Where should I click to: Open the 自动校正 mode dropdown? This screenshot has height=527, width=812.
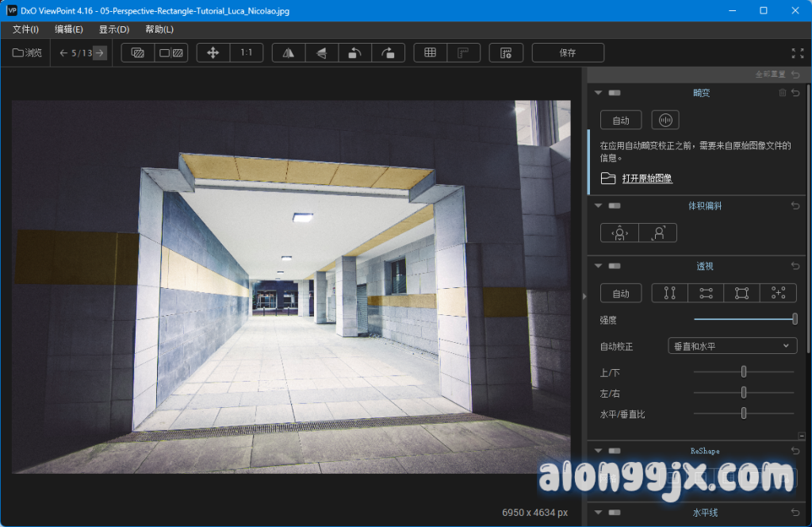click(x=733, y=346)
